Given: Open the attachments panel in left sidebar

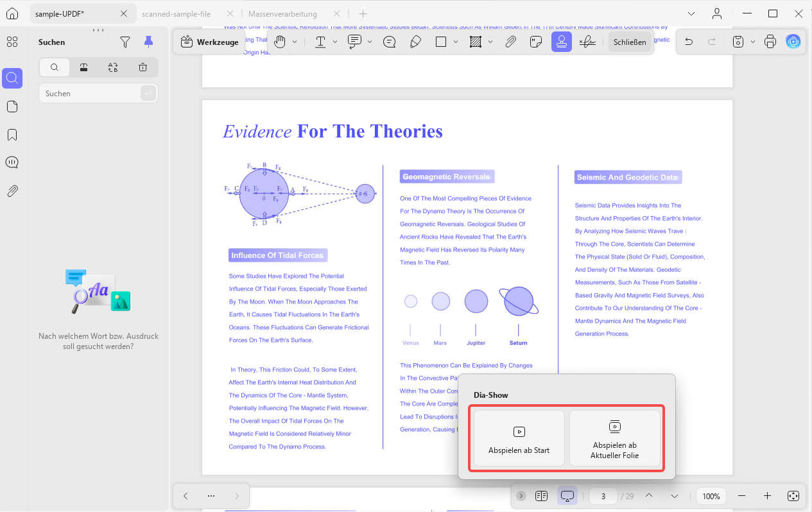Looking at the screenshot, I should pos(12,191).
